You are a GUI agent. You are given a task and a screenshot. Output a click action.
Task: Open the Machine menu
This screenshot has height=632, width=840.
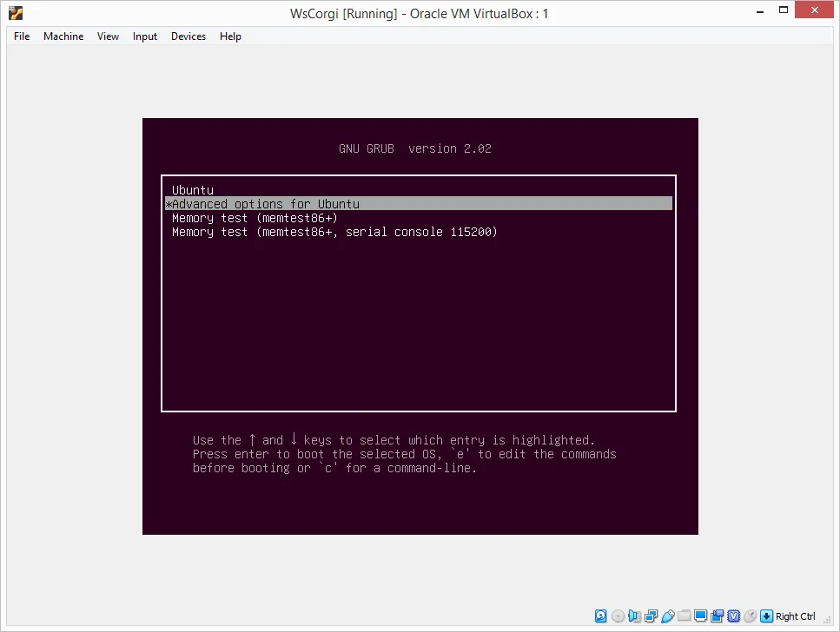click(x=63, y=36)
